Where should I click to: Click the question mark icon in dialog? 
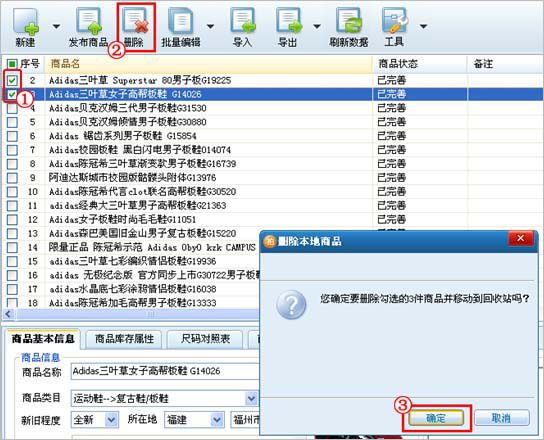[291, 305]
